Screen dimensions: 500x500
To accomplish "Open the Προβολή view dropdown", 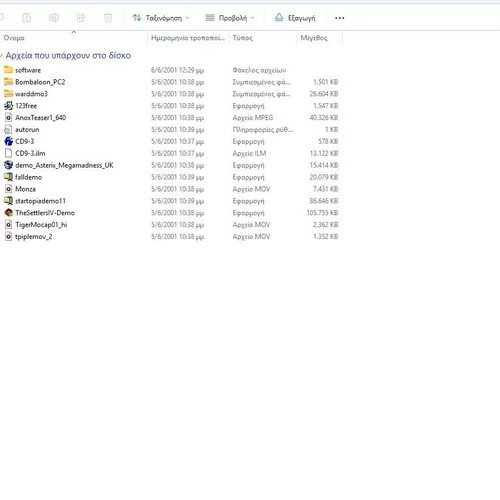I will pyautogui.click(x=230, y=18).
